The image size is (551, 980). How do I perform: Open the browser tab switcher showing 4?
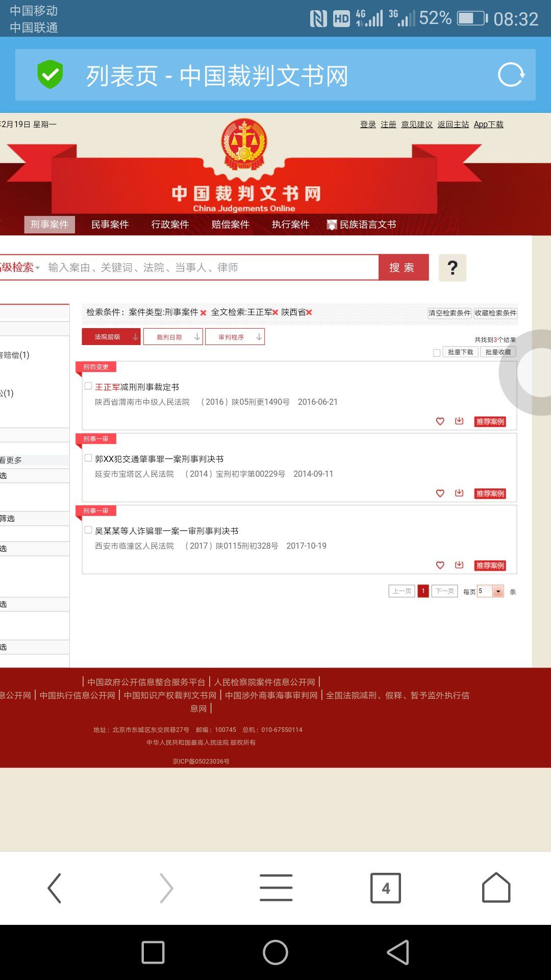point(386,888)
